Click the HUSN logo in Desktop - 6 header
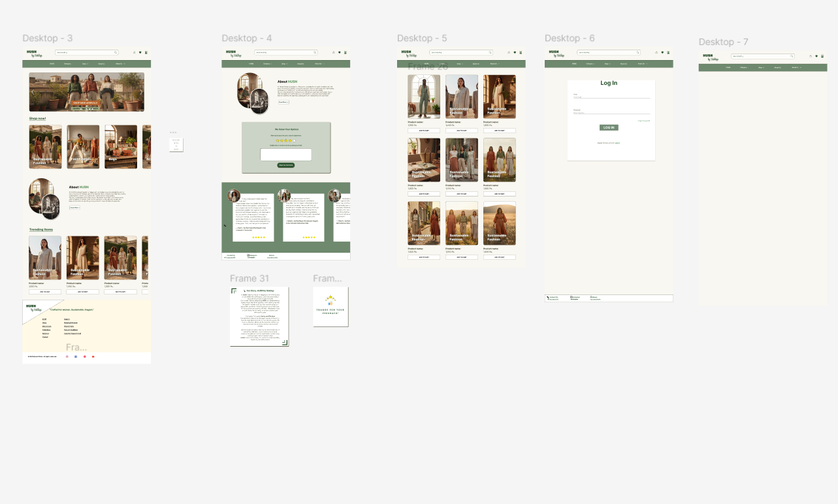838x504 pixels. point(555,53)
